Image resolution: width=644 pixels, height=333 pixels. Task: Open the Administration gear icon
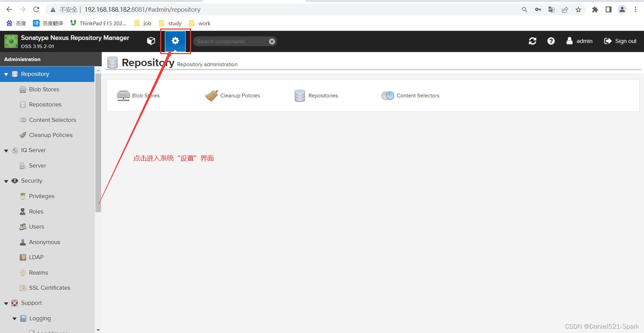point(175,41)
